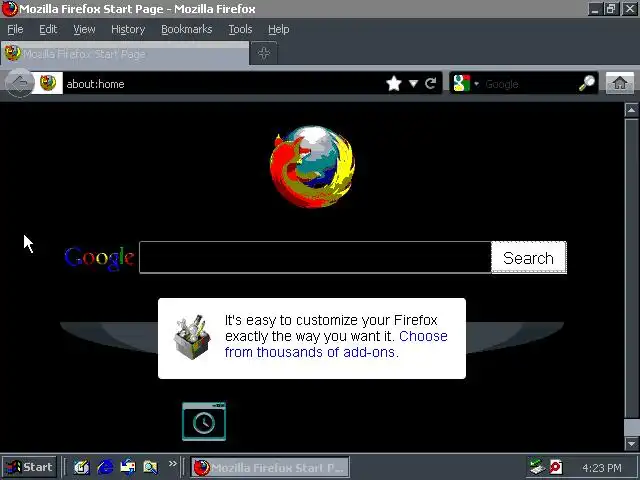Open a new tab with the plus button
The image size is (640, 480).
(264, 53)
